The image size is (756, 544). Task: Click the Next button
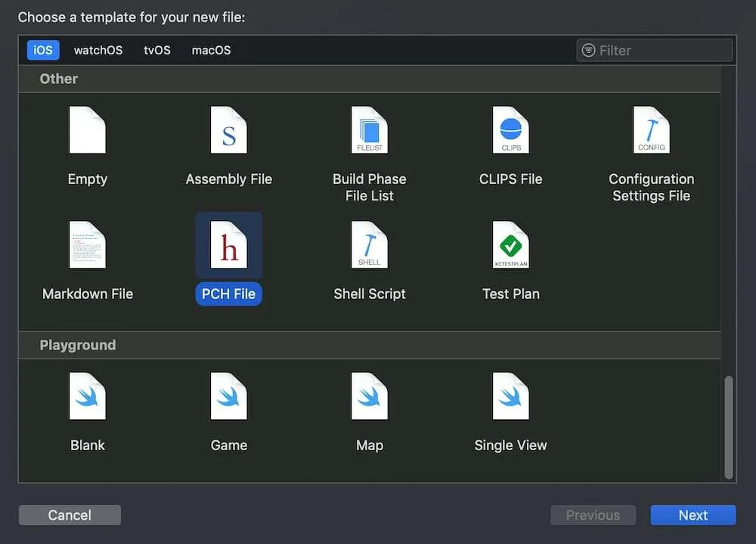pyautogui.click(x=693, y=515)
